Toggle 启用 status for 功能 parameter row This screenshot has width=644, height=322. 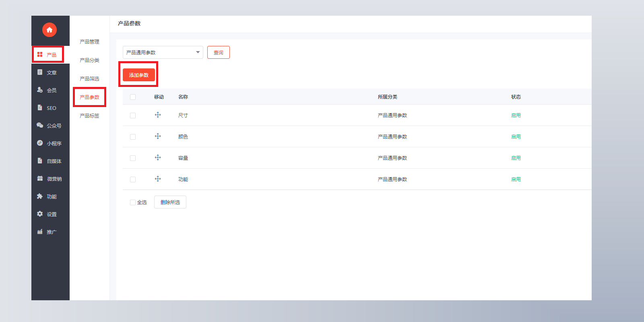click(x=516, y=180)
